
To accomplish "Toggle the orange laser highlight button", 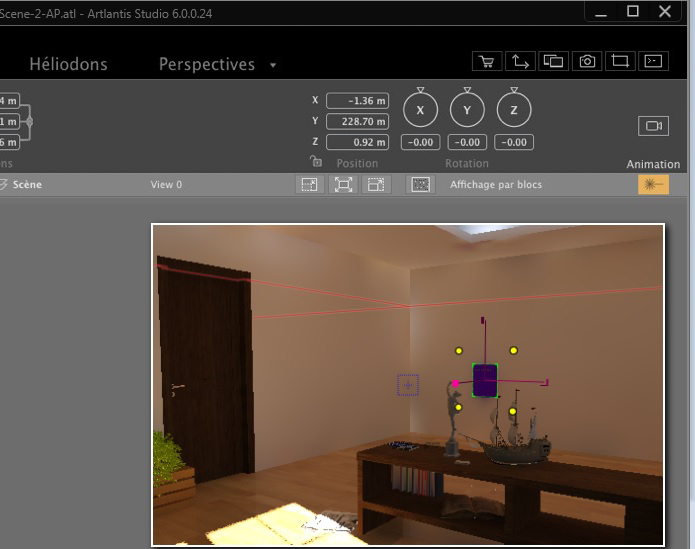I will 653,185.
